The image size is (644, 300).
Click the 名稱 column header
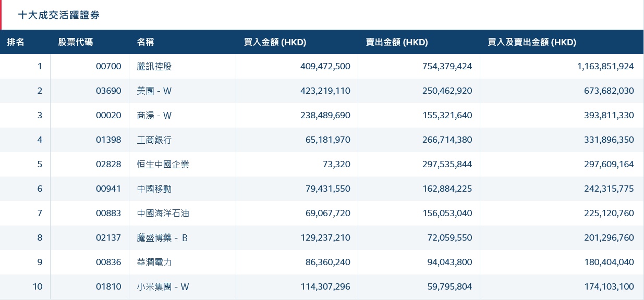click(x=145, y=42)
